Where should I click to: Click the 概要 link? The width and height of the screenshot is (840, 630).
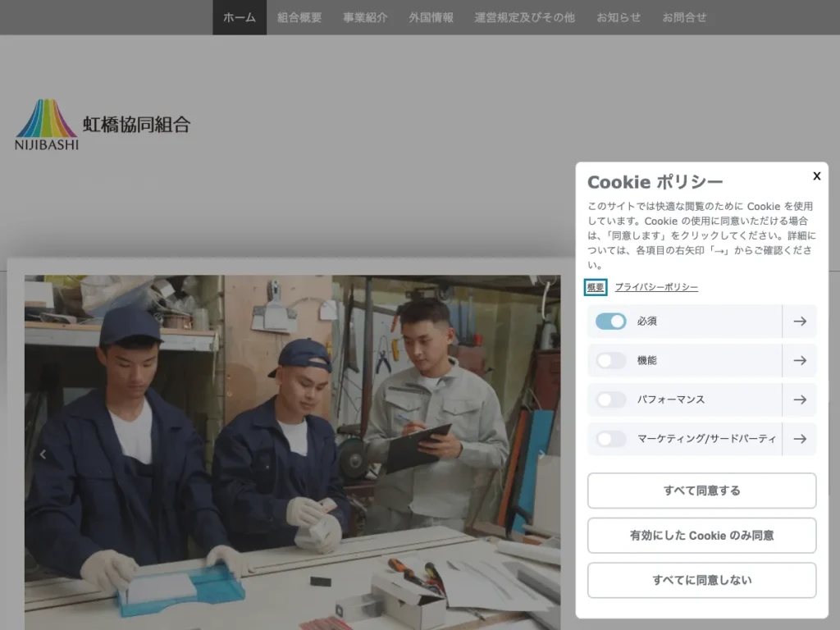pos(596,287)
